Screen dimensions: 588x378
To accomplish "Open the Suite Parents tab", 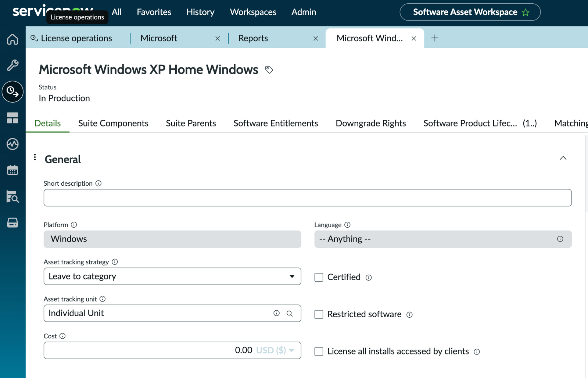I will point(191,123).
